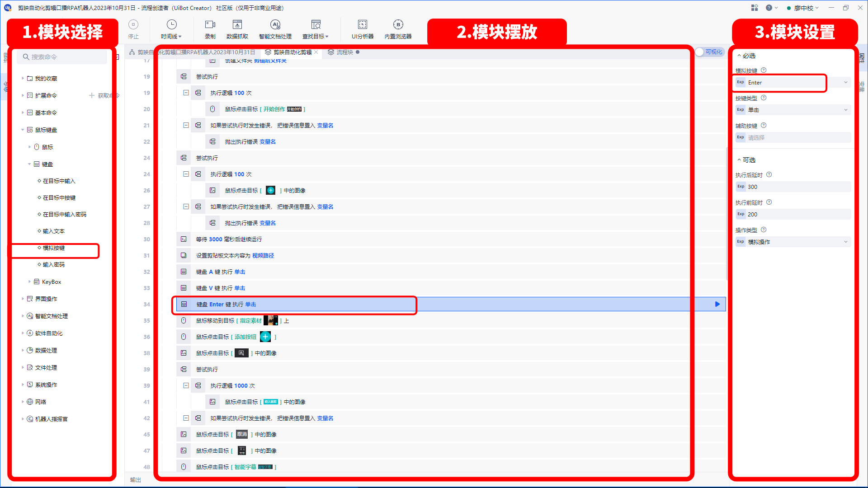Toggle Exp mode for 执行后延时 field
Image resolution: width=868 pixels, height=488 pixels.
[x=741, y=187]
